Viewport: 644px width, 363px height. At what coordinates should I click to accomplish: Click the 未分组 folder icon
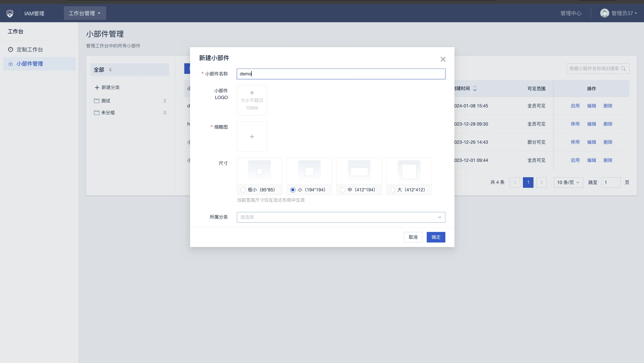coord(96,113)
